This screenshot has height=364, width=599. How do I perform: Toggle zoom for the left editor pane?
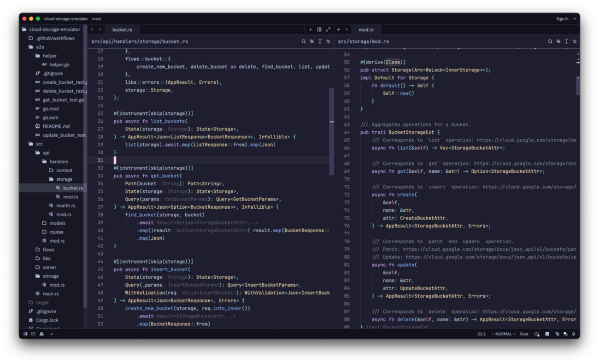328,29
